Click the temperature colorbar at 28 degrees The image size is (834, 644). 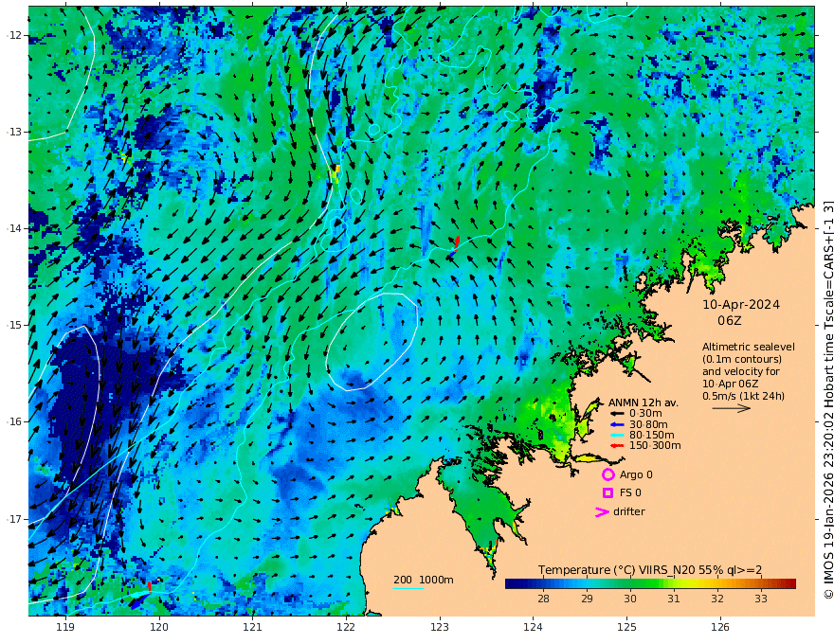pyautogui.click(x=543, y=584)
